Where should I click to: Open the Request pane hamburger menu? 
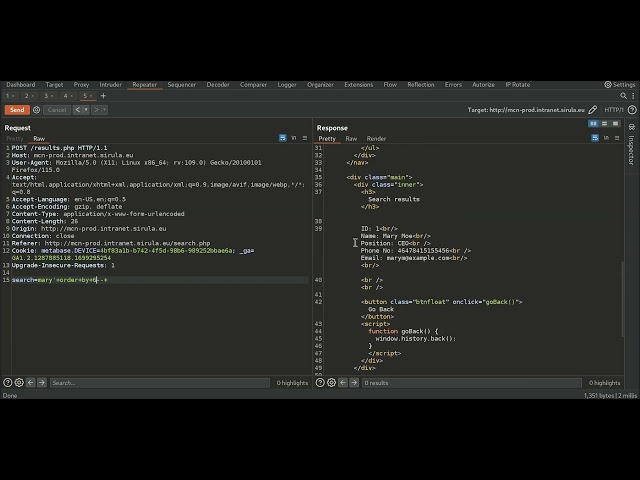tap(304, 138)
